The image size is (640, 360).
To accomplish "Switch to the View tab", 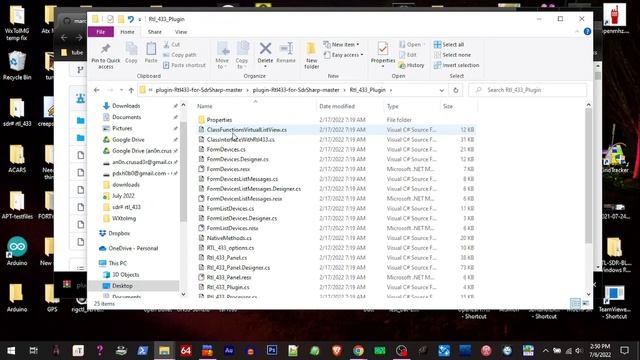I will tap(181, 31).
